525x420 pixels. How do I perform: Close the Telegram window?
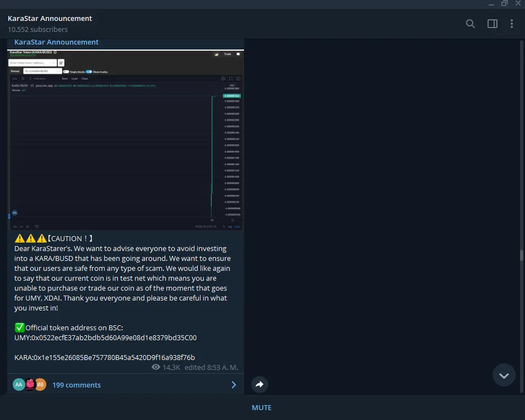coord(518,3)
